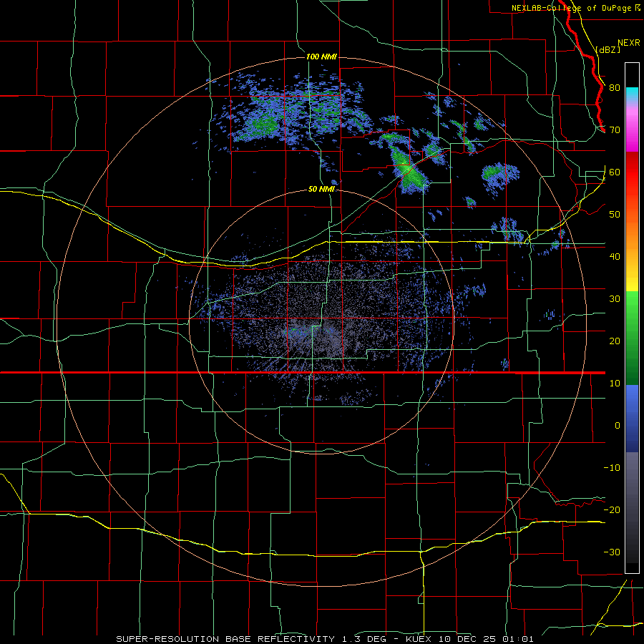
Task: Select the 70 value on the dBZ scale
Action: tap(615, 130)
